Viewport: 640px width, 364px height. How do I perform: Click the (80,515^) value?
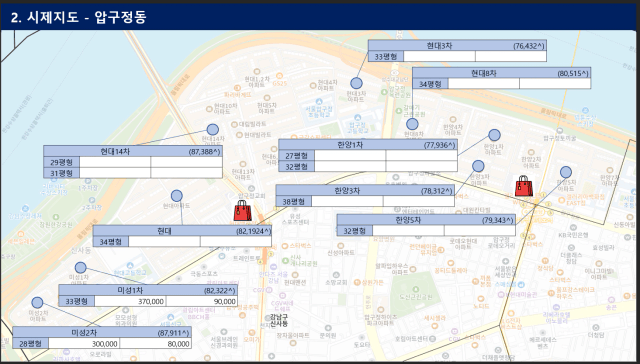click(573, 74)
